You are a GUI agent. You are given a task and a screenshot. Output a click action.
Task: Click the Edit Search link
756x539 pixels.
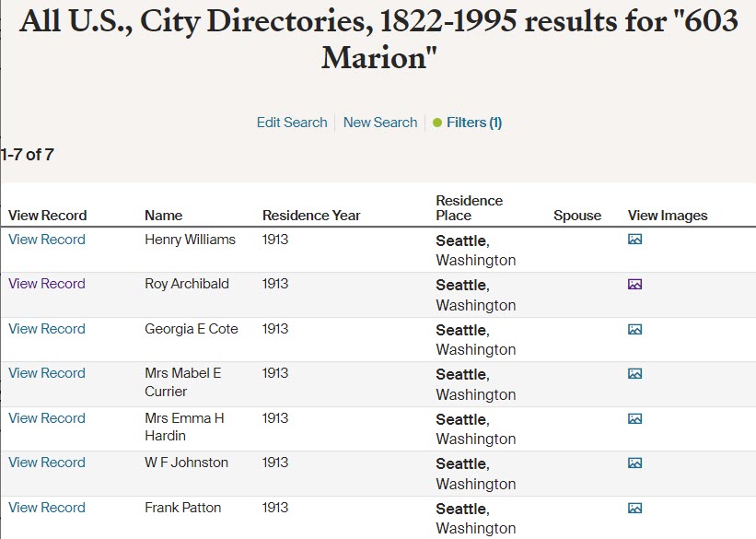pyautogui.click(x=292, y=123)
